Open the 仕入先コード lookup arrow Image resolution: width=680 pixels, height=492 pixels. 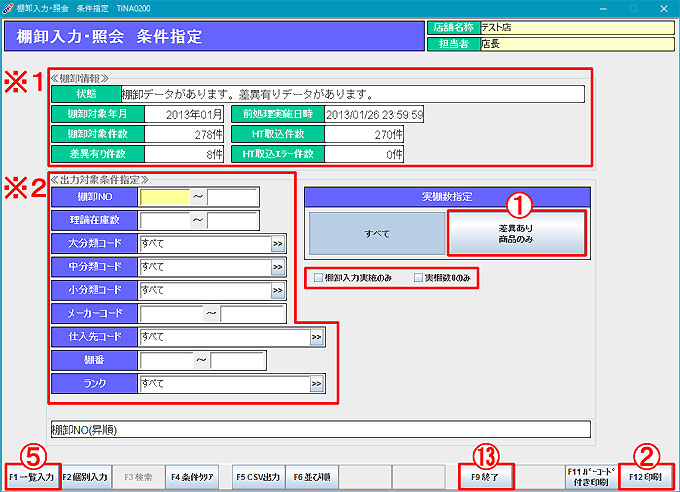tap(316, 339)
